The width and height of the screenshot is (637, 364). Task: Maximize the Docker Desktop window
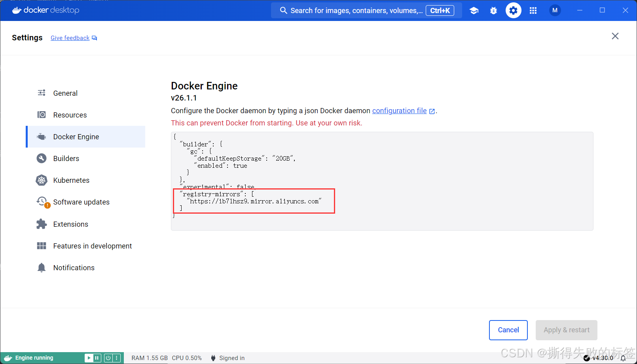[602, 10]
